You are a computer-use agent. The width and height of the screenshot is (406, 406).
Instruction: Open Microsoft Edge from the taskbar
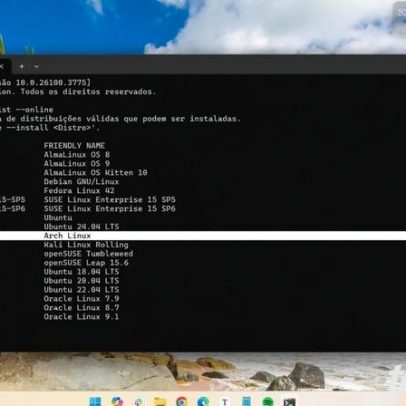[203, 402]
